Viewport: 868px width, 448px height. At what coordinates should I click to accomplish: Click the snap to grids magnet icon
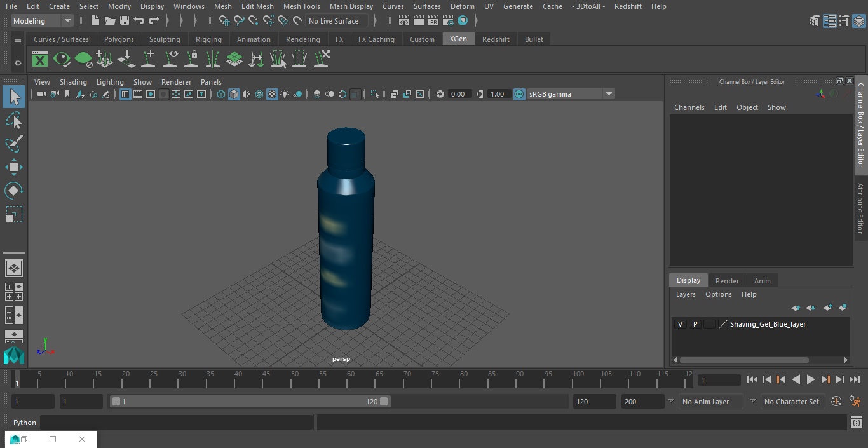(224, 21)
